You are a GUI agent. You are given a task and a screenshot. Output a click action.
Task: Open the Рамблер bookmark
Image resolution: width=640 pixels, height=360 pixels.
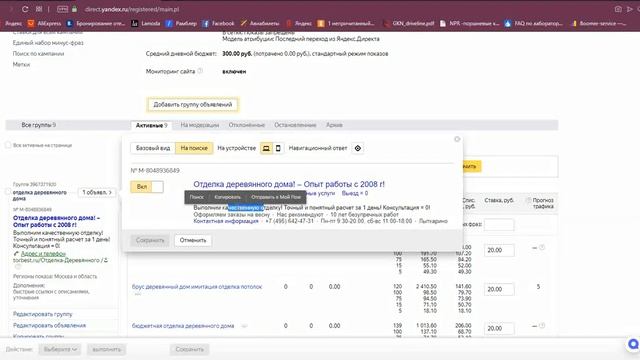[x=181, y=24]
